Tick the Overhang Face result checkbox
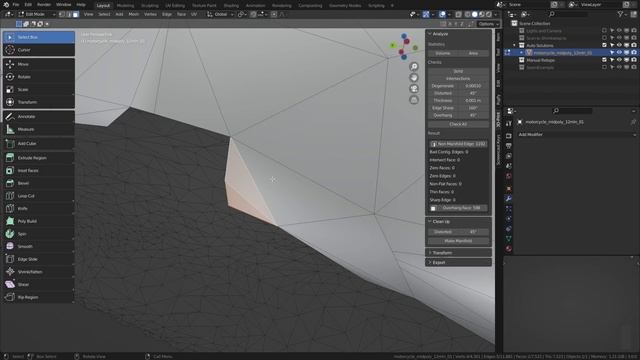 tap(433, 208)
